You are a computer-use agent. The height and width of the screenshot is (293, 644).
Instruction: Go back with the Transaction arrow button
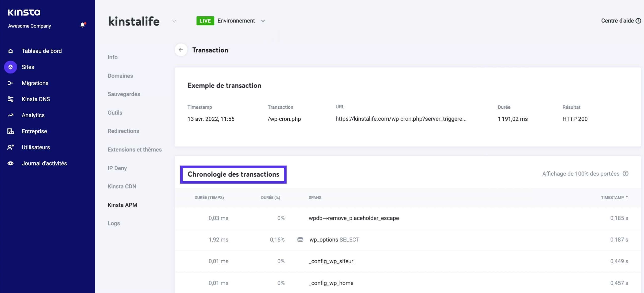[181, 50]
